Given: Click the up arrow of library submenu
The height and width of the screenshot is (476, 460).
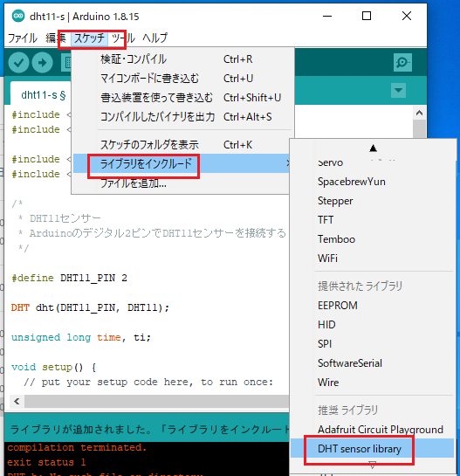Looking at the screenshot, I should point(374,148).
